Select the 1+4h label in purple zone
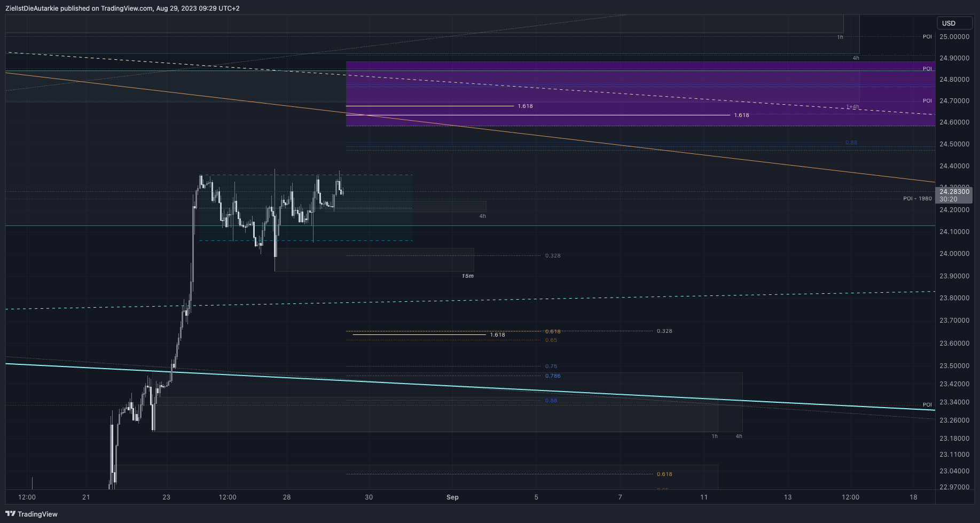The image size is (980, 523). (853, 107)
